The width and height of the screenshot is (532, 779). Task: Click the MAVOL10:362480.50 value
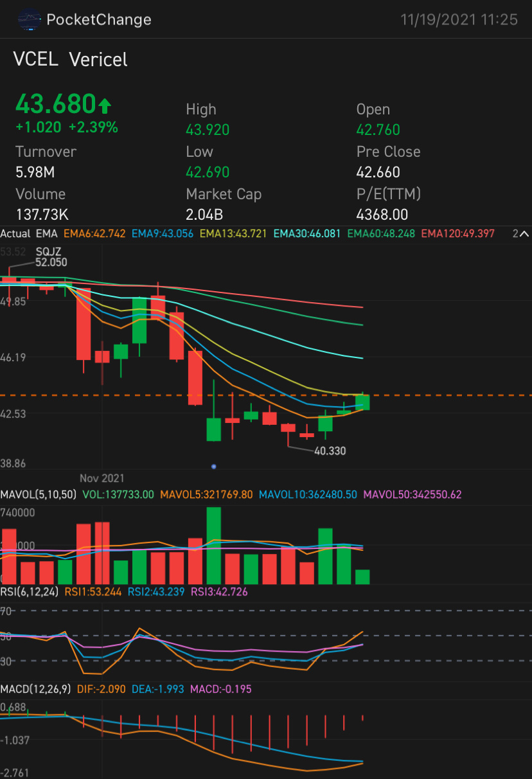(308, 495)
